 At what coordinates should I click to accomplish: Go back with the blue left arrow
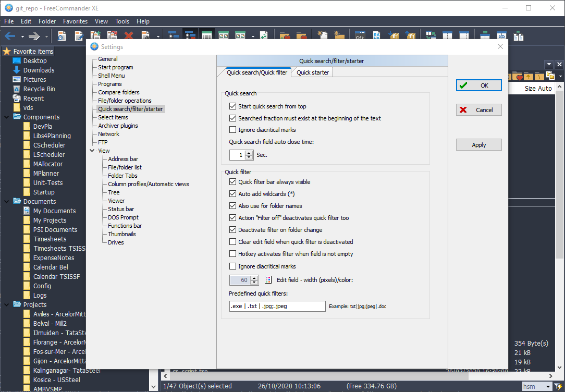[x=10, y=36]
